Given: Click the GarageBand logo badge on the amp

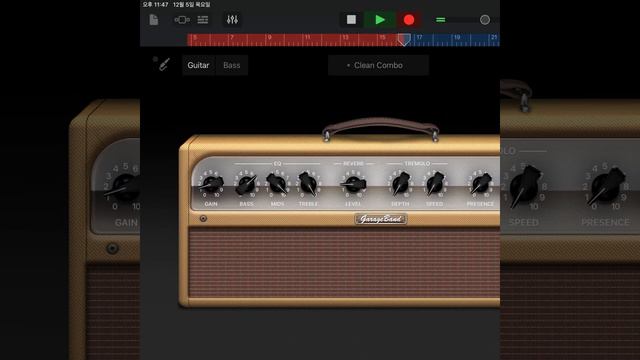Looking at the screenshot, I should point(380,219).
